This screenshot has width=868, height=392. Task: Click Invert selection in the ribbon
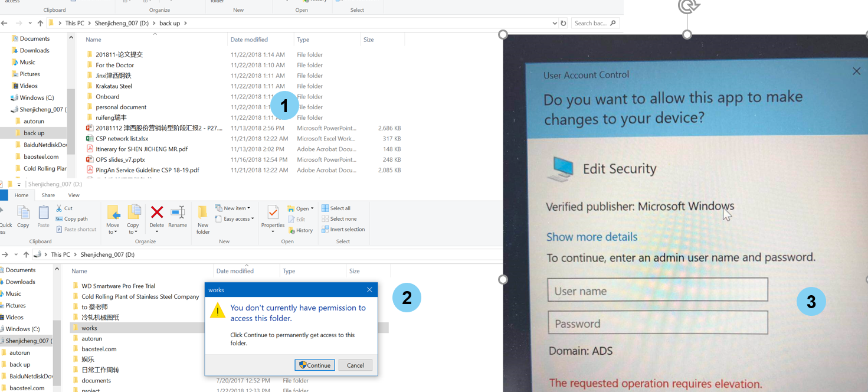(343, 230)
